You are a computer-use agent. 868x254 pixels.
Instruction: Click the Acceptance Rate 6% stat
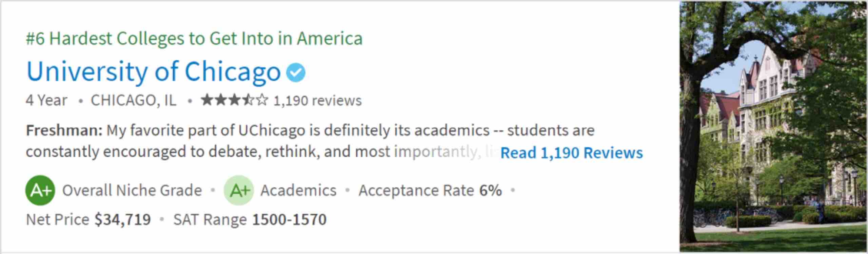(430, 190)
